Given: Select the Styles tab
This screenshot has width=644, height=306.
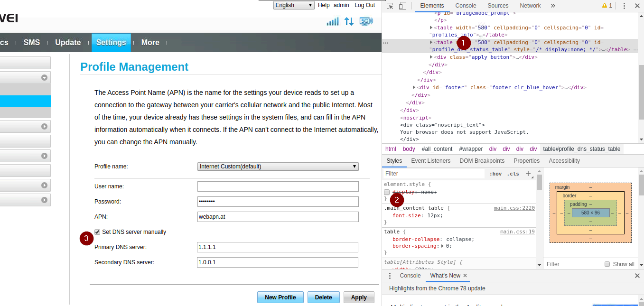Looking at the screenshot, I should tap(394, 161).
